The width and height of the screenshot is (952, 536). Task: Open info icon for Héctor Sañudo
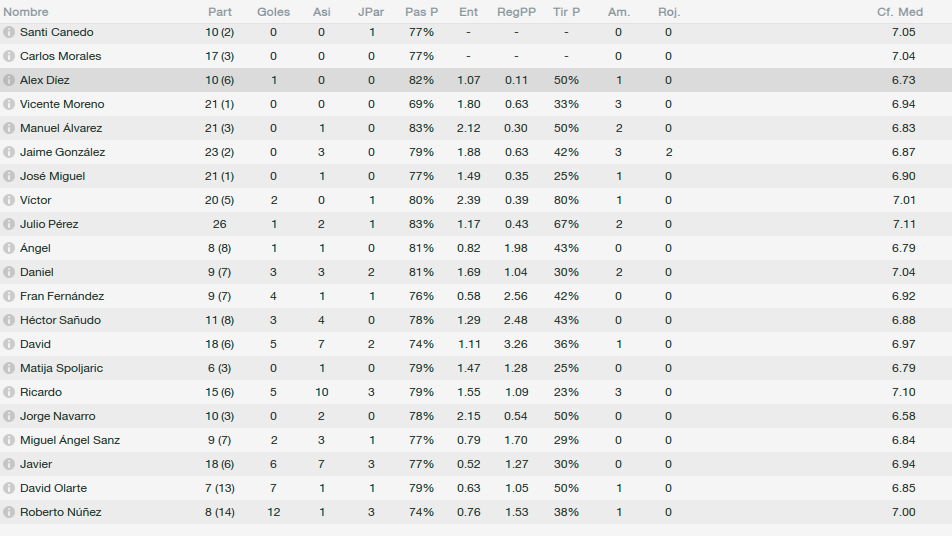coord(8,320)
